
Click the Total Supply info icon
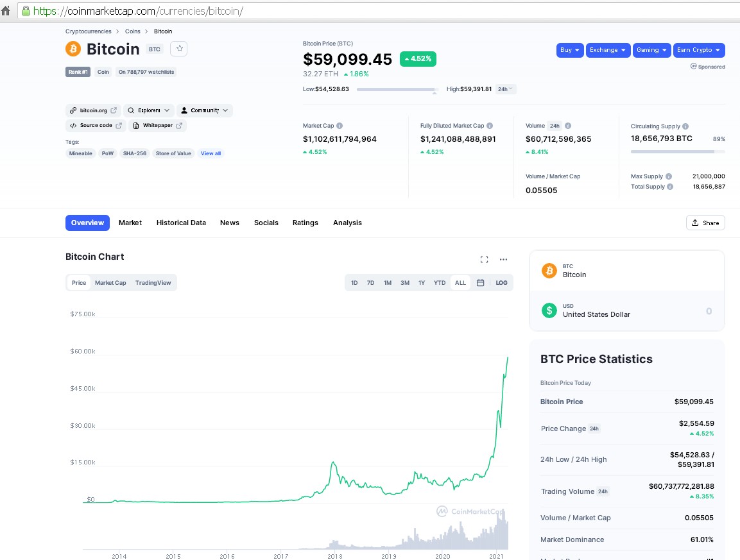[x=669, y=187]
